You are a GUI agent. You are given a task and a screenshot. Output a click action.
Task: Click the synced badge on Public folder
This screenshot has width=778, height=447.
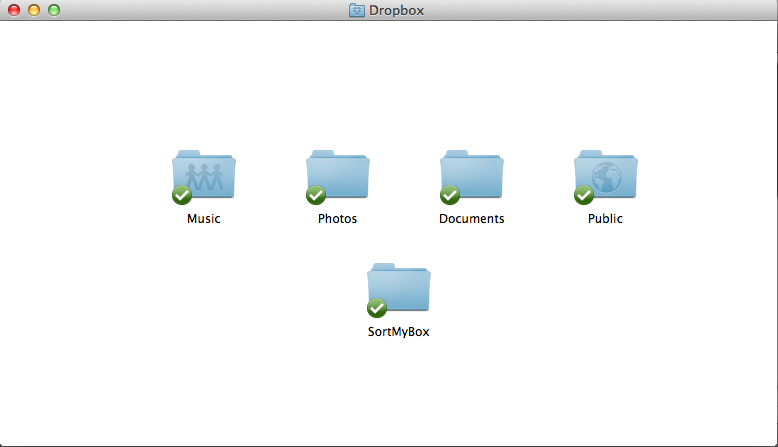pos(584,195)
